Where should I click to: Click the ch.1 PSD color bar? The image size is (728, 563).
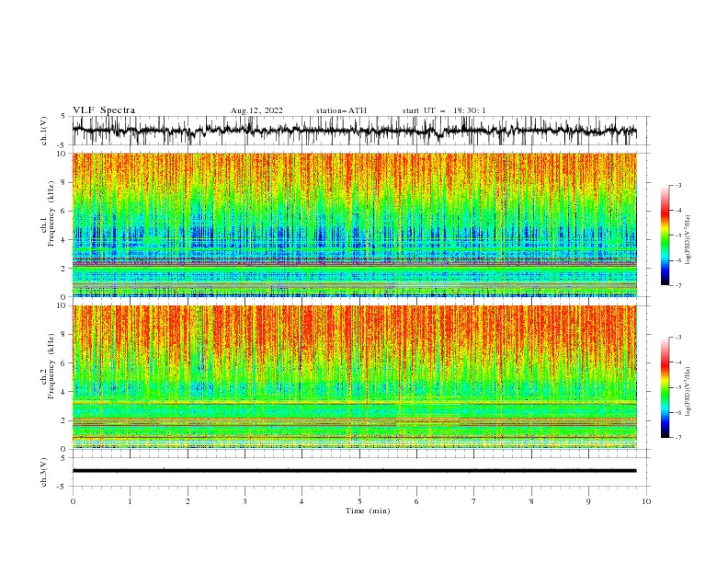665,236
